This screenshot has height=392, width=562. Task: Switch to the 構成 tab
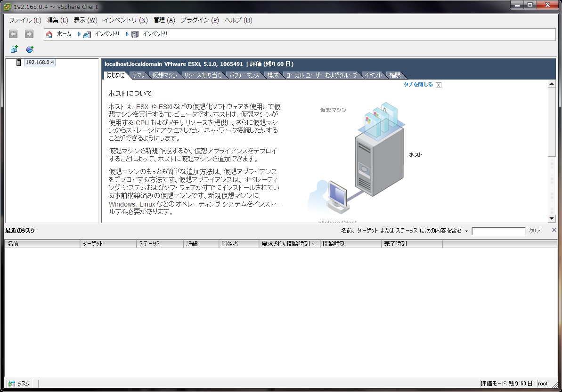click(273, 75)
